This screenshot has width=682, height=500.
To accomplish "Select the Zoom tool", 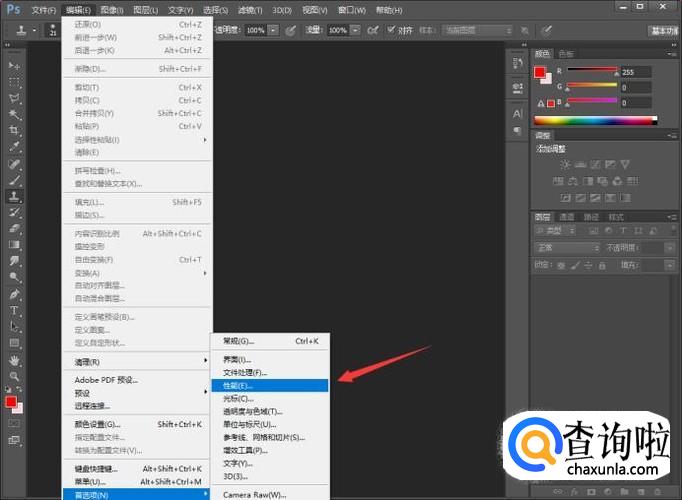I will 15,376.
